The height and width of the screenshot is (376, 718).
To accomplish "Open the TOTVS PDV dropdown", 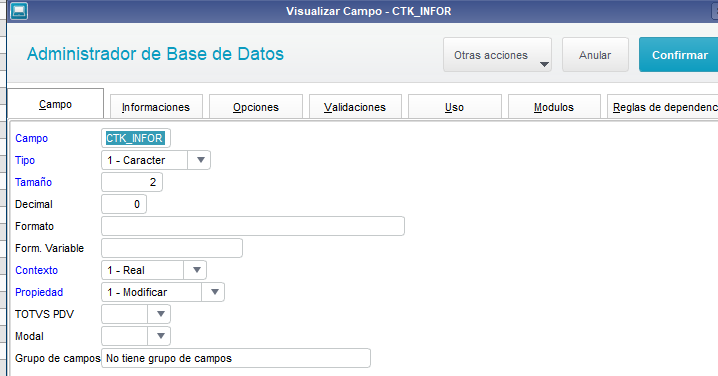I will pos(136,314).
